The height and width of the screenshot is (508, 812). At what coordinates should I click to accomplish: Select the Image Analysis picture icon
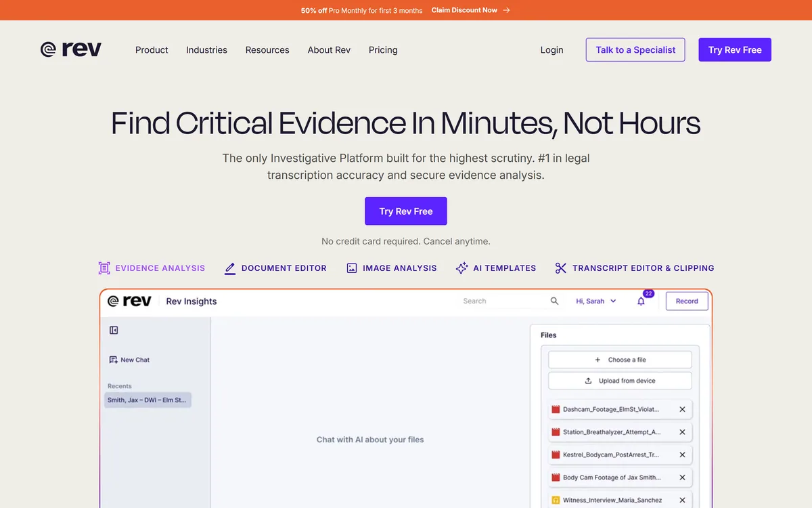coord(352,268)
